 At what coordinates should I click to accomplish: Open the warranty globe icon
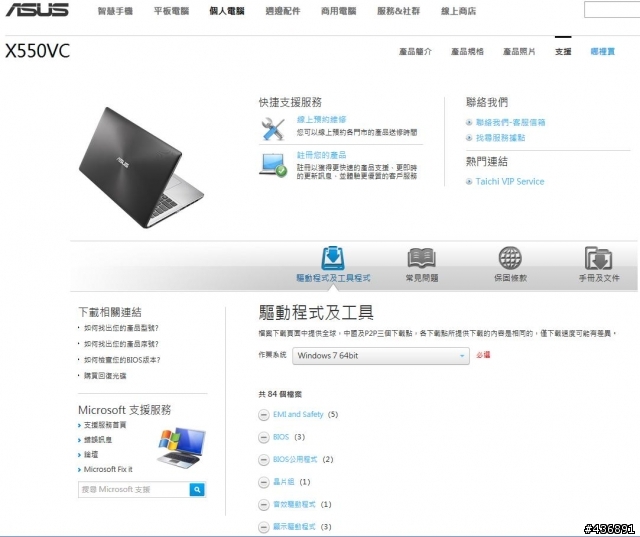pos(510,258)
